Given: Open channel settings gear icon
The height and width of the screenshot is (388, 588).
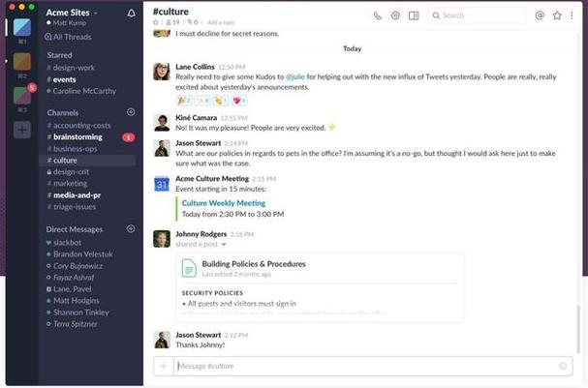Looking at the screenshot, I should coord(395,15).
